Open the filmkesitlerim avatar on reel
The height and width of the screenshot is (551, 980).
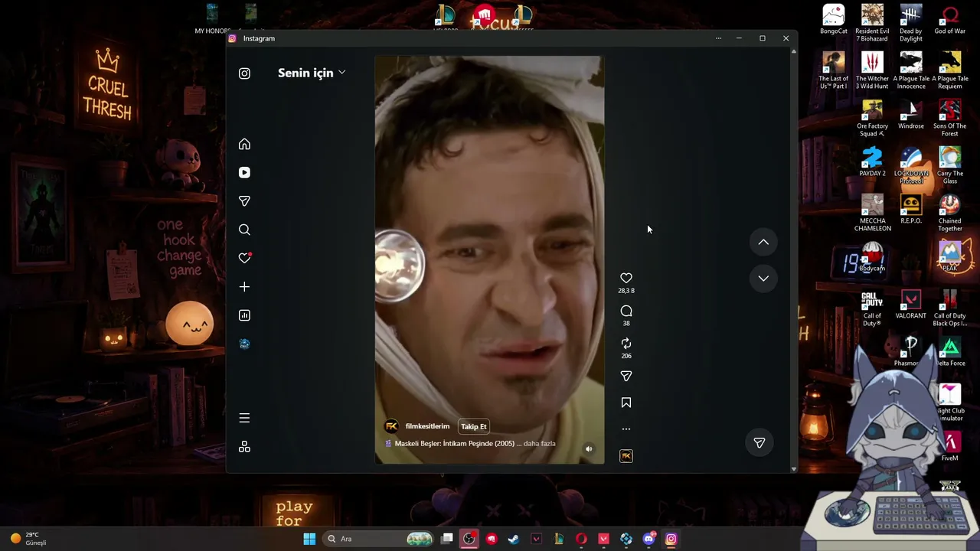click(391, 426)
